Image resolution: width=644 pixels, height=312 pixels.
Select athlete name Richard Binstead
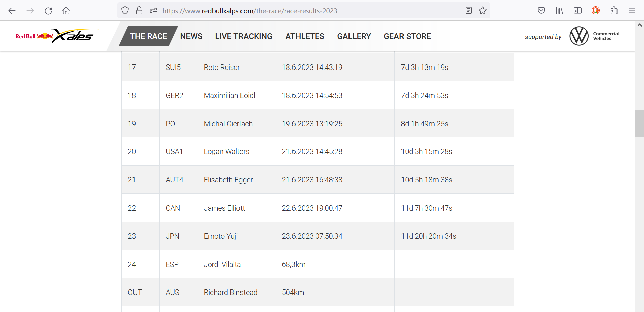(x=230, y=292)
